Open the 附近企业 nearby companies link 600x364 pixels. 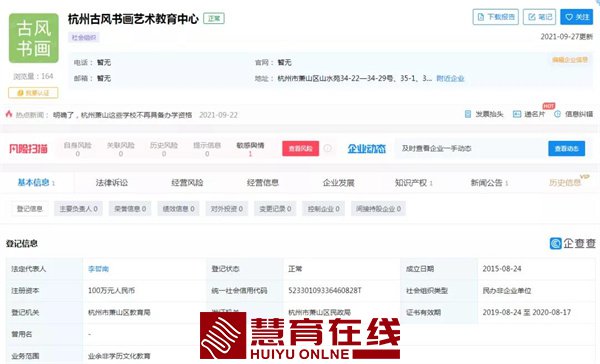click(x=450, y=78)
